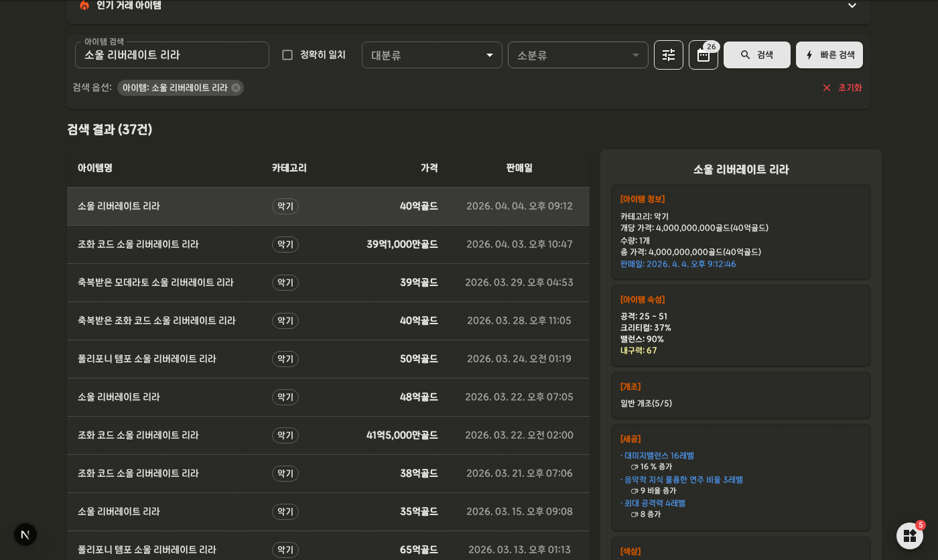
Task: Click the 음악적 지식 훌륭한 연주 비율 3레벨 link
Action: click(x=683, y=480)
